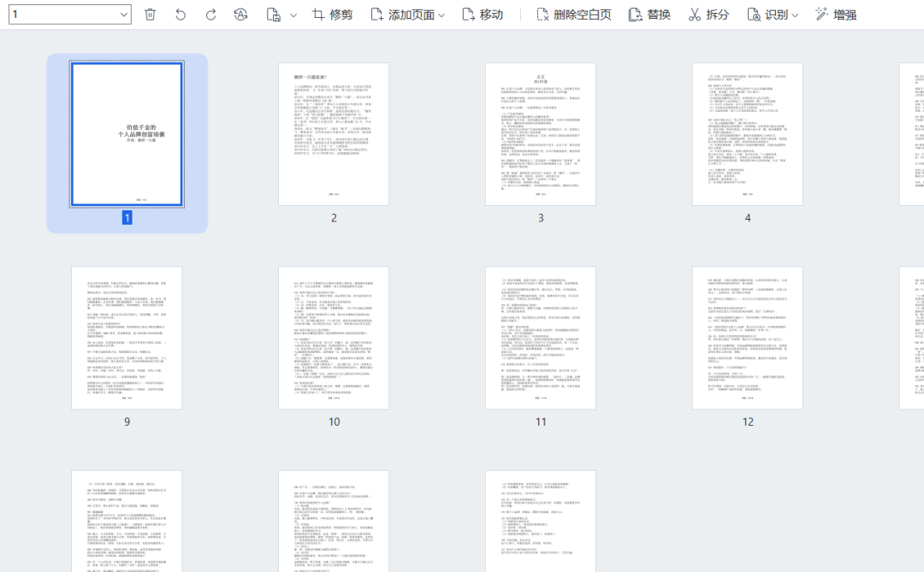The height and width of the screenshot is (572, 924).
Task: Select the page 4 thumbnail
Action: pos(747,134)
